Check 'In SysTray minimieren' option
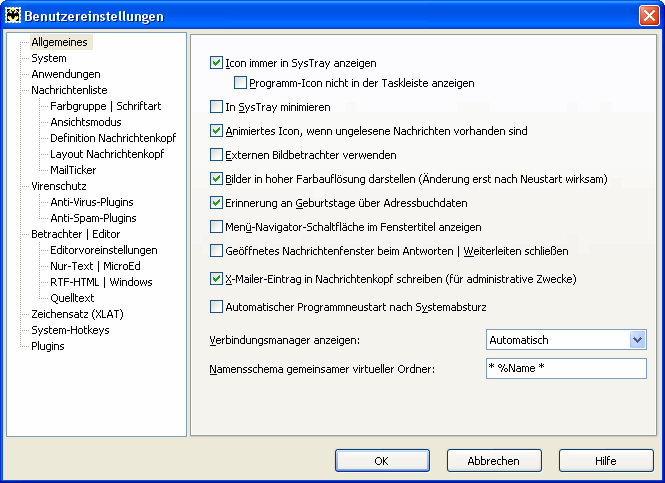665x483 pixels. coord(216,106)
